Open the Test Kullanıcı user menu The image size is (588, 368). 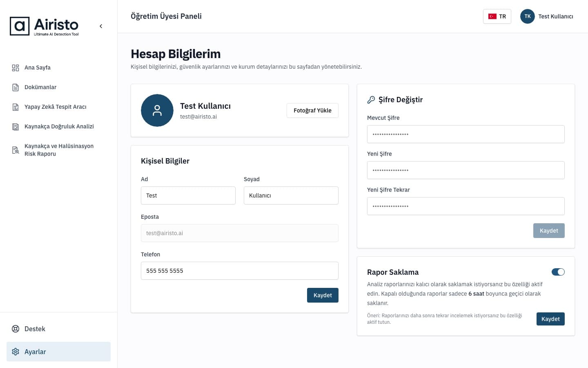[x=547, y=16]
